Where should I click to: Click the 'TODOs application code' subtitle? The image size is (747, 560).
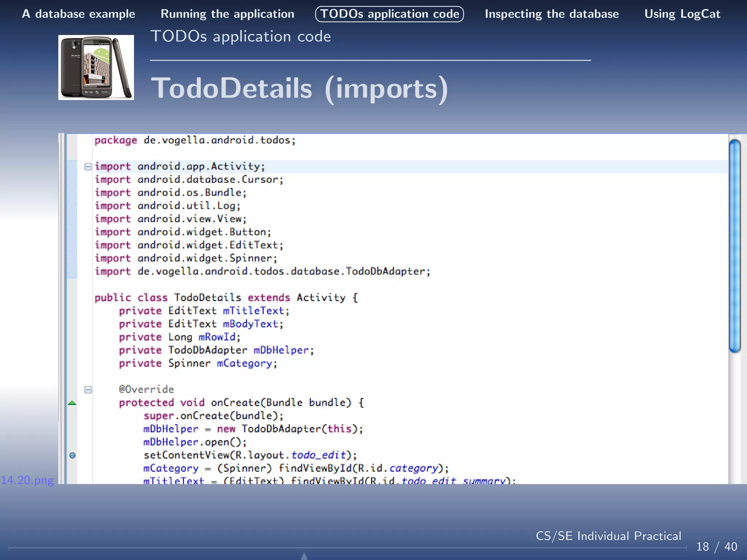241,36
